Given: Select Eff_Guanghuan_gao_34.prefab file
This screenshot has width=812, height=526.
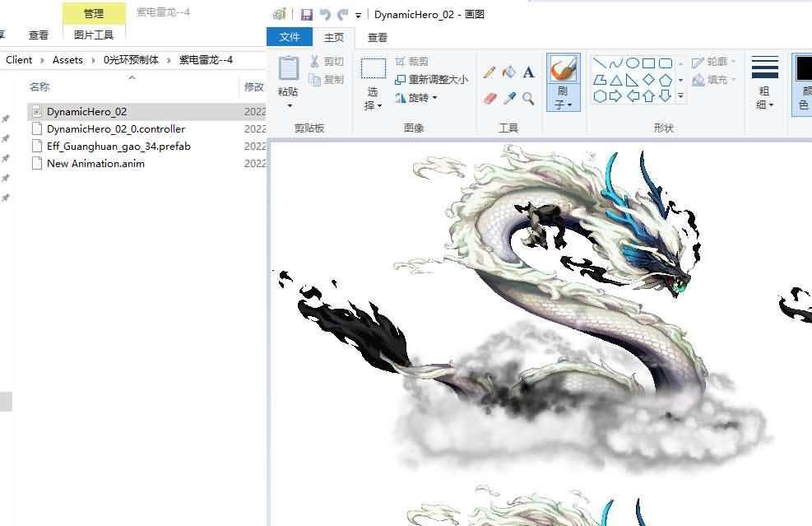Looking at the screenshot, I should tap(146, 147).
